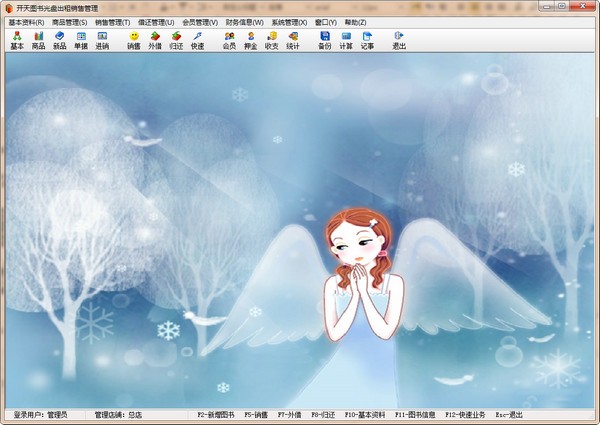
Task: Open the 基本资料(R) menu
Action: [26, 22]
